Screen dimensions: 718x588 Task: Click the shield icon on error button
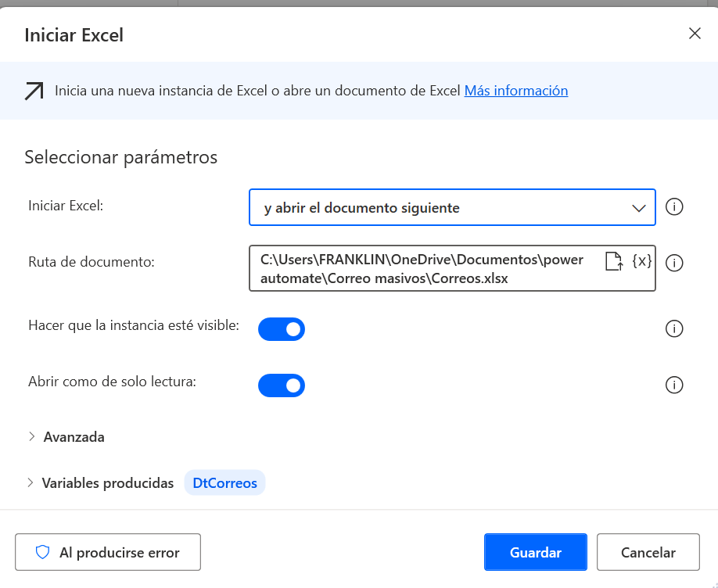42,552
